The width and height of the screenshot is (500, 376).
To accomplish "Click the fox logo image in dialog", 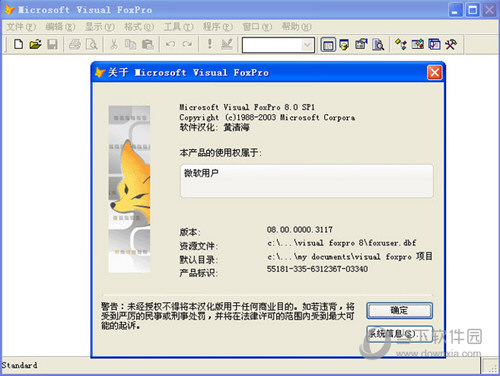I will [x=129, y=189].
